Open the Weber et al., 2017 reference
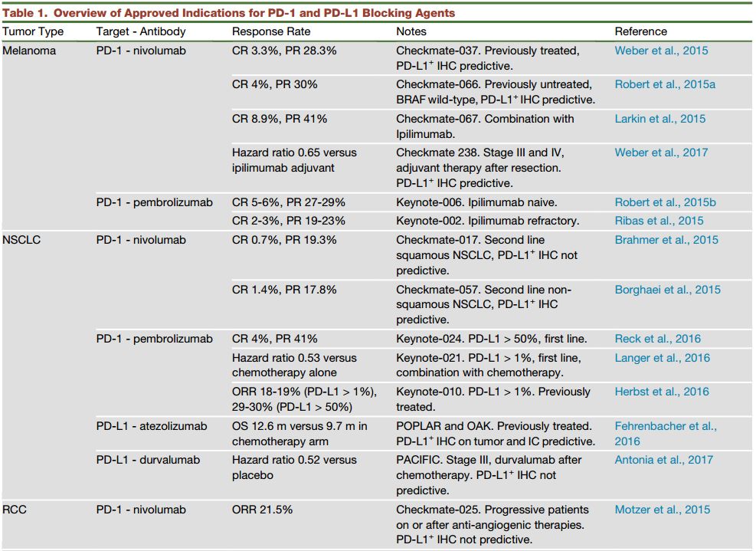The width and height of the screenshot is (756, 551). [661, 153]
